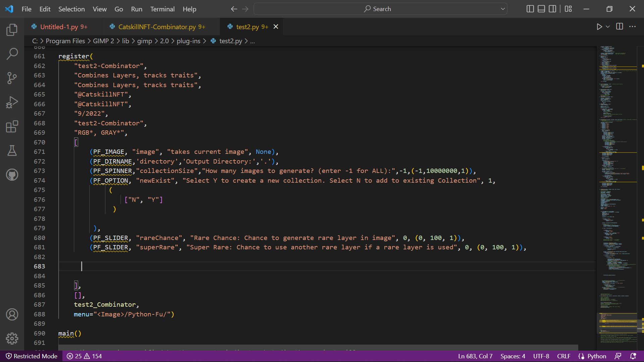Toggle Secondary Side Bar layout button

[x=552, y=9]
